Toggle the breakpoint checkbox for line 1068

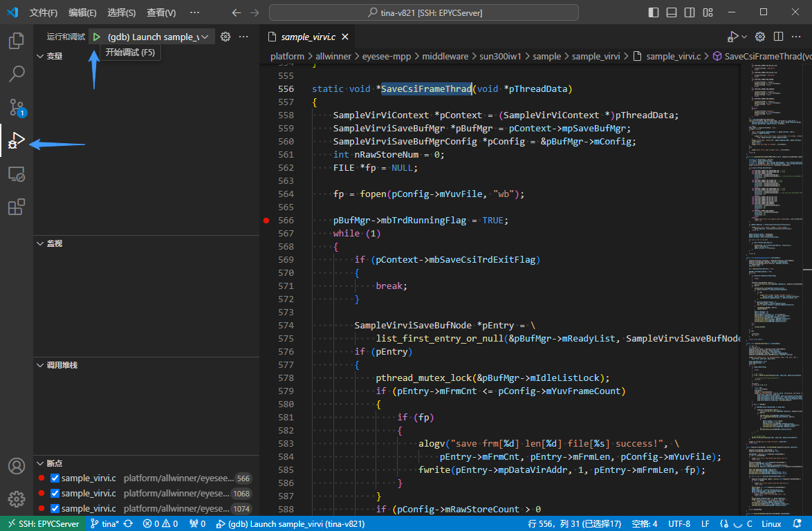(55, 493)
